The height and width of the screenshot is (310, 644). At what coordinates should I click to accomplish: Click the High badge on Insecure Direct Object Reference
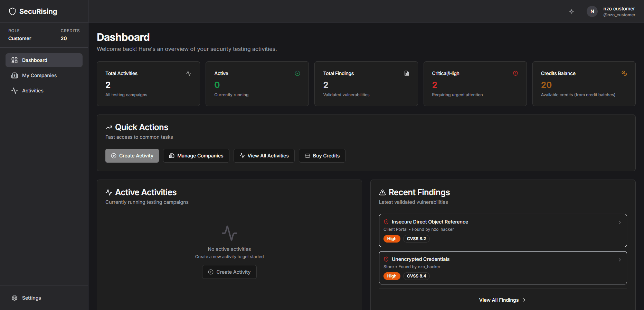coord(392,239)
